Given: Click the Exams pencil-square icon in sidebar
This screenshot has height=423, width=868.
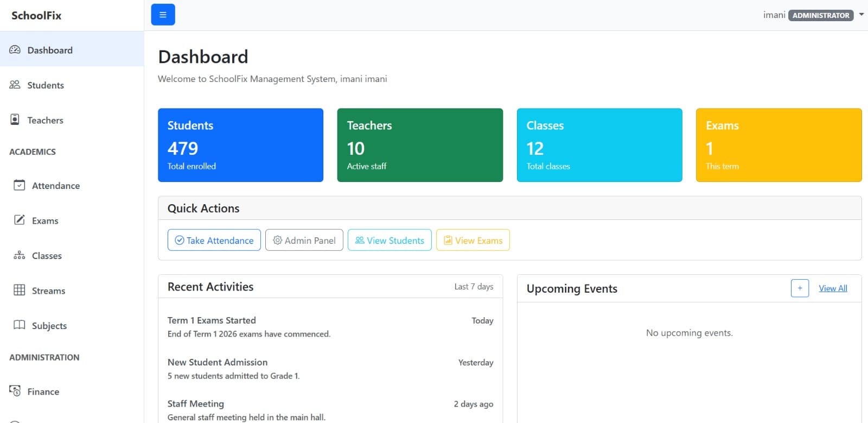Looking at the screenshot, I should tap(20, 220).
